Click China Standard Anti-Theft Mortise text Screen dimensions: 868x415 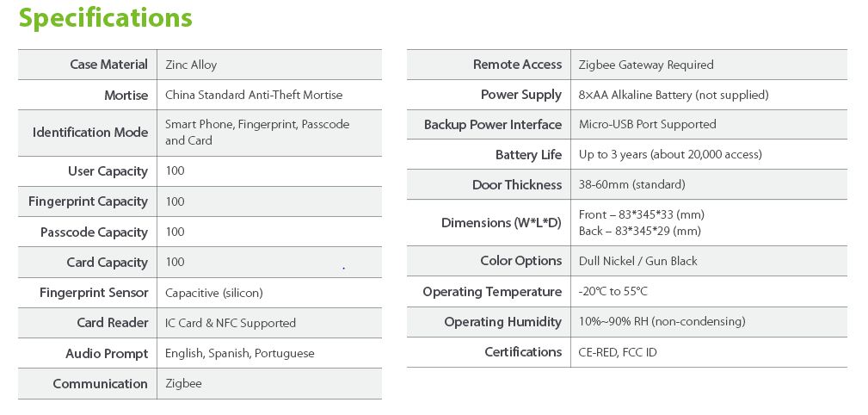254,95
